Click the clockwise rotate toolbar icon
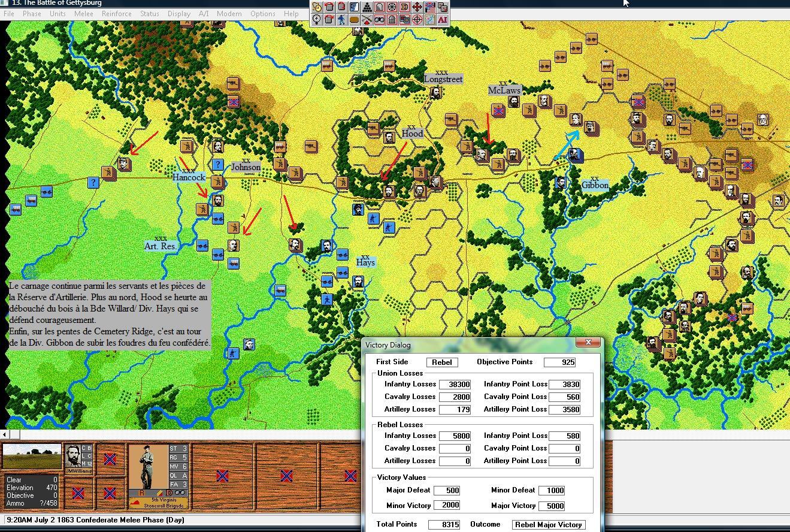The width and height of the screenshot is (790, 532). point(329,20)
